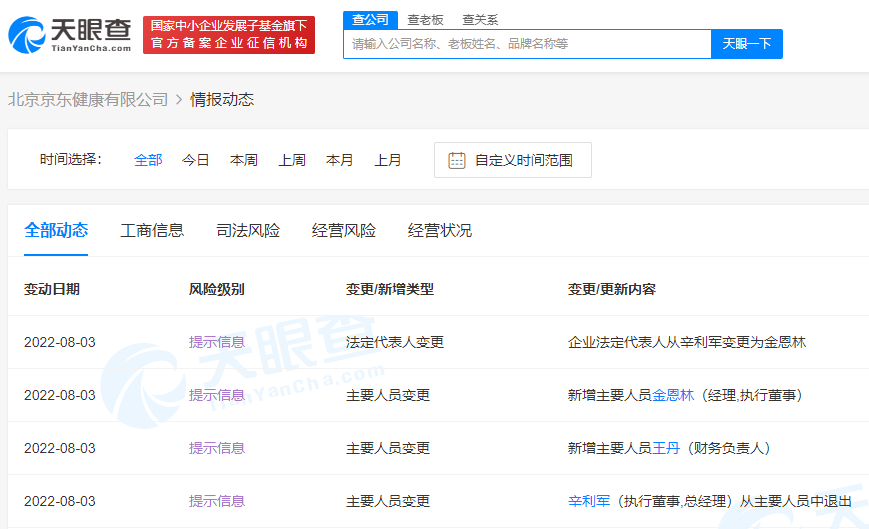Click the red official credit agency banner
This screenshot has height=529, width=869.
(229, 35)
